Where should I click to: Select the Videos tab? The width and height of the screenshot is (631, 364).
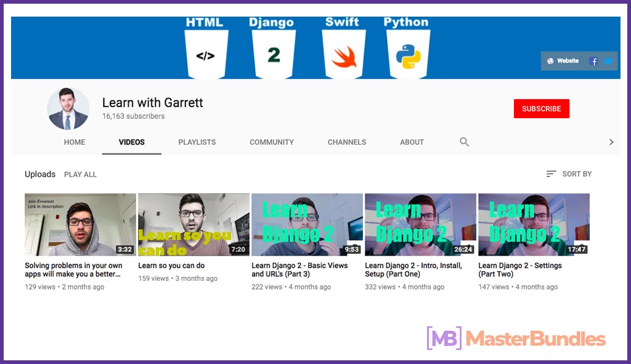tap(132, 142)
